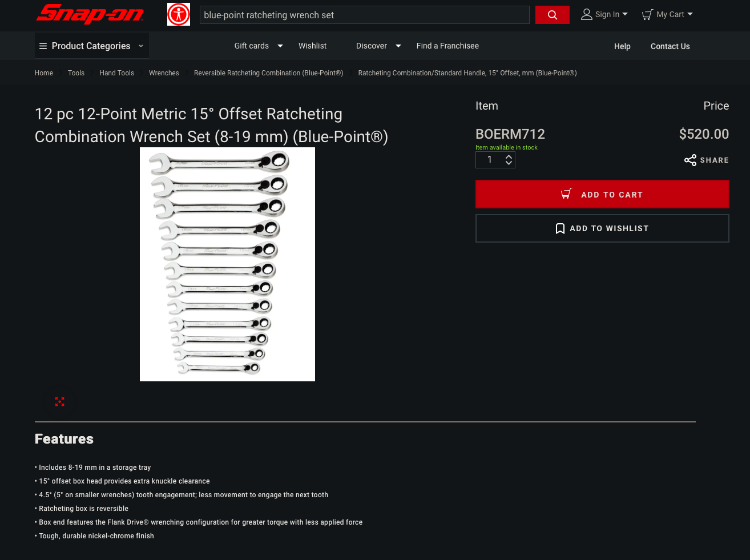The height and width of the screenshot is (560, 750).
Task: Open the Hand Tools breadcrumb
Action: (x=116, y=73)
